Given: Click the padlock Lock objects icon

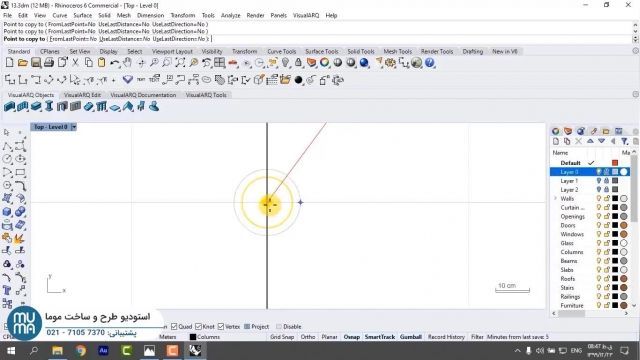Looking at the screenshot, I should [x=298, y=62].
